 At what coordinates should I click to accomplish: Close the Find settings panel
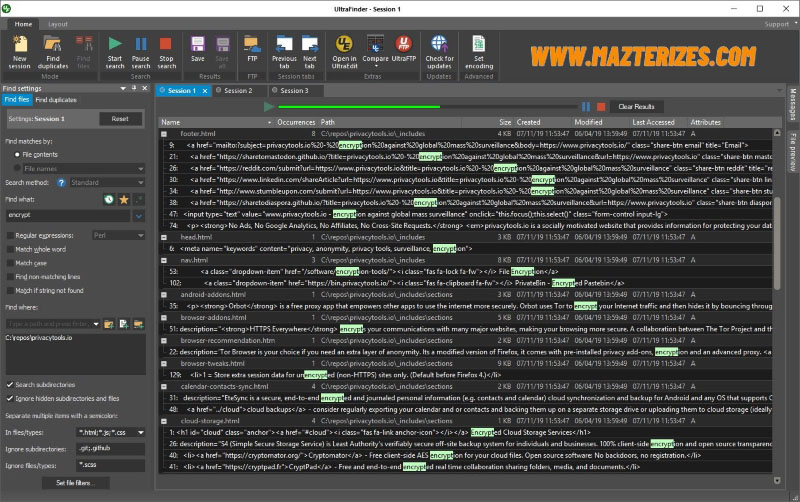click(x=145, y=88)
